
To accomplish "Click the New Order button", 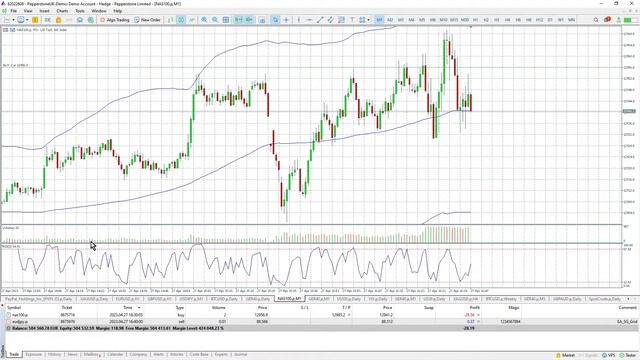I will (x=147, y=20).
